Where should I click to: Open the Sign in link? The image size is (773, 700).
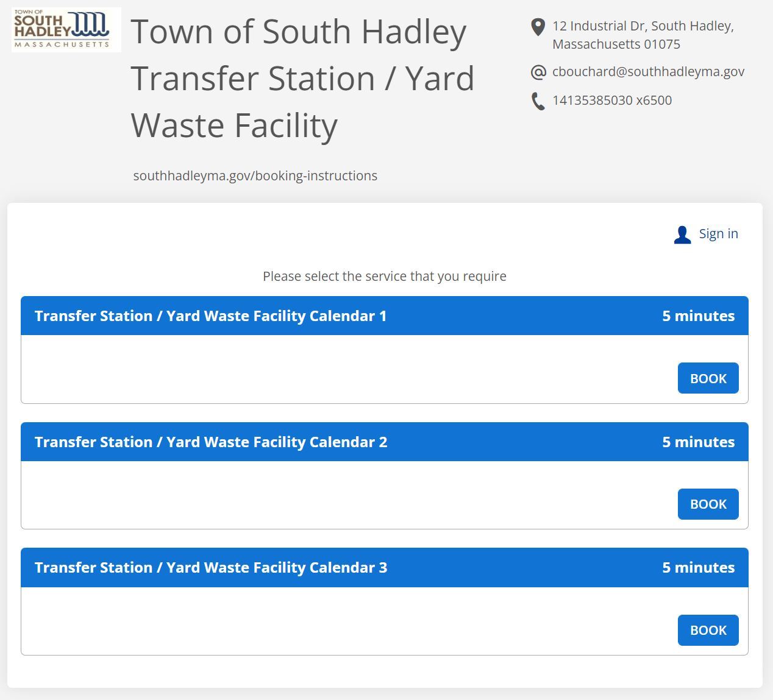click(718, 234)
